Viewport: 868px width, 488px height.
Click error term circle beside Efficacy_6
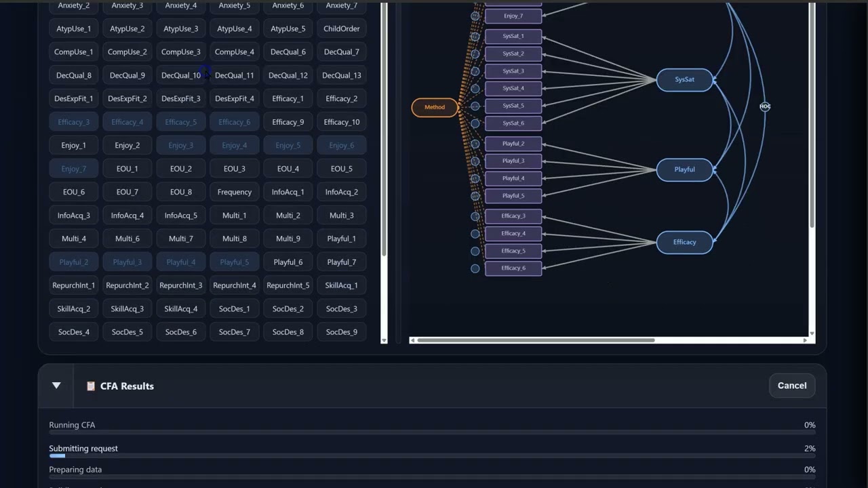475,268
